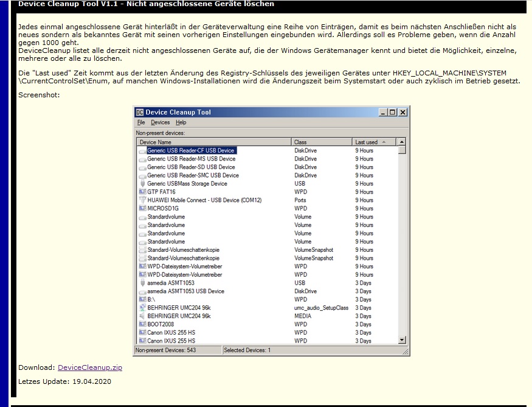Select the Generic USB Reader-MS USB Device row
532x407 pixels.
pyautogui.click(x=268, y=159)
